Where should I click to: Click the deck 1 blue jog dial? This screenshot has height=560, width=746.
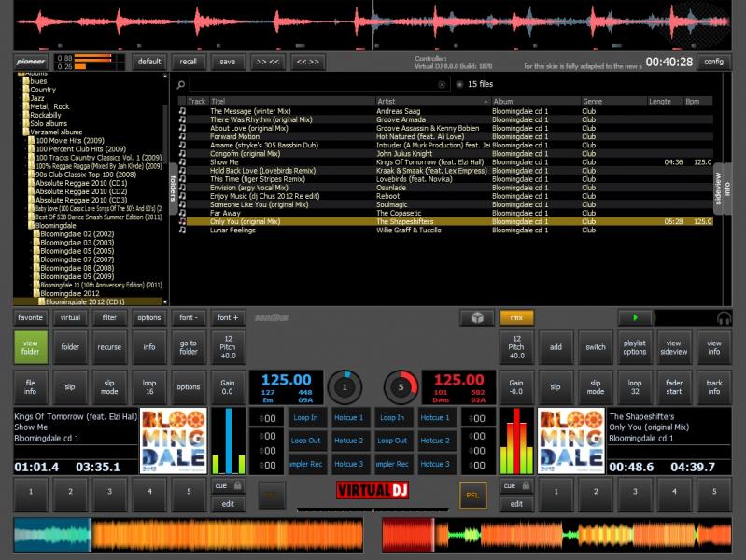coord(345,387)
